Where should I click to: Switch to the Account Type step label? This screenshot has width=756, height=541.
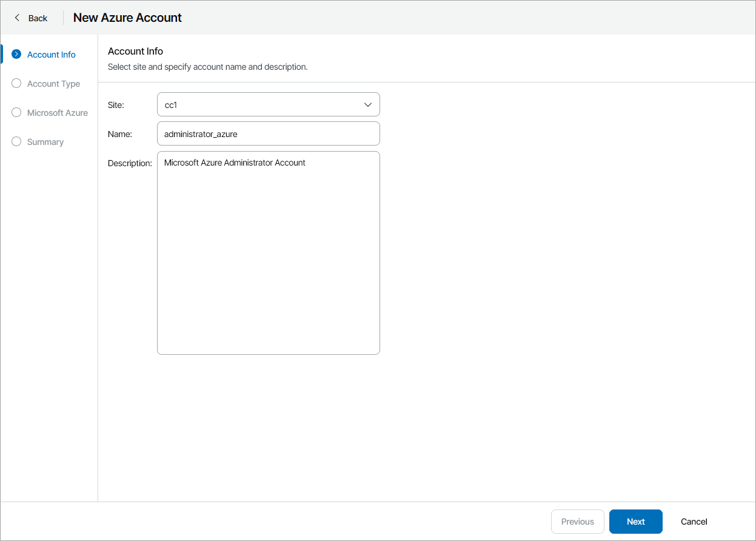pos(53,84)
